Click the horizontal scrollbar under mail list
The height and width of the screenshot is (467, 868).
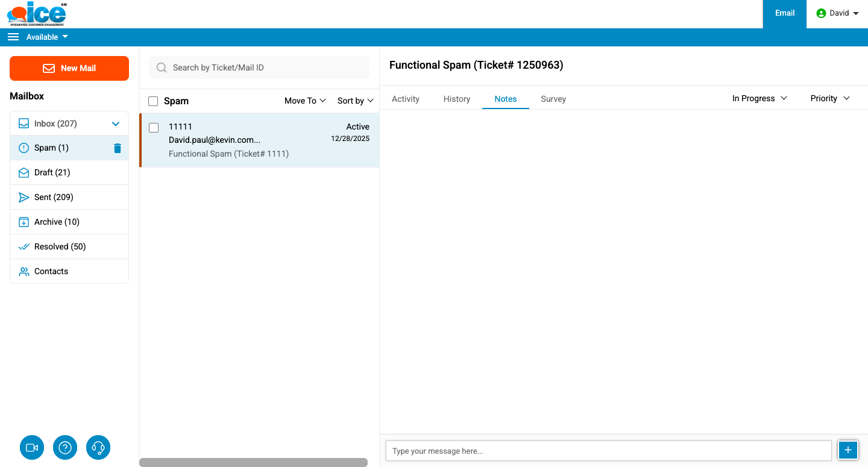click(253, 462)
